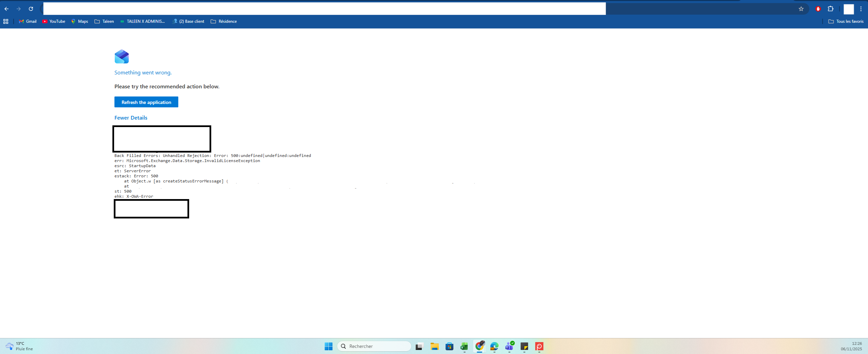This screenshot has height=354, width=868.
Task: Open Microsoft Teams from taskbar
Action: tap(509, 346)
